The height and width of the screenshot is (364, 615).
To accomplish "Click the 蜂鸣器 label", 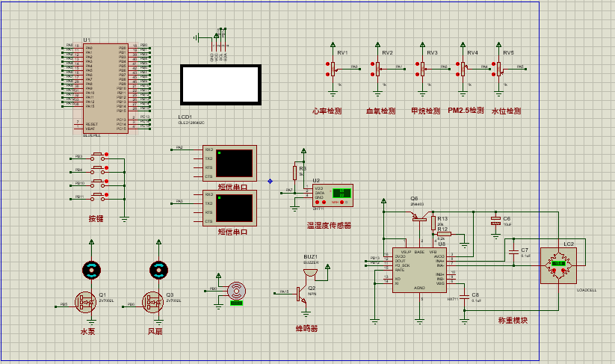I will coord(306,329).
